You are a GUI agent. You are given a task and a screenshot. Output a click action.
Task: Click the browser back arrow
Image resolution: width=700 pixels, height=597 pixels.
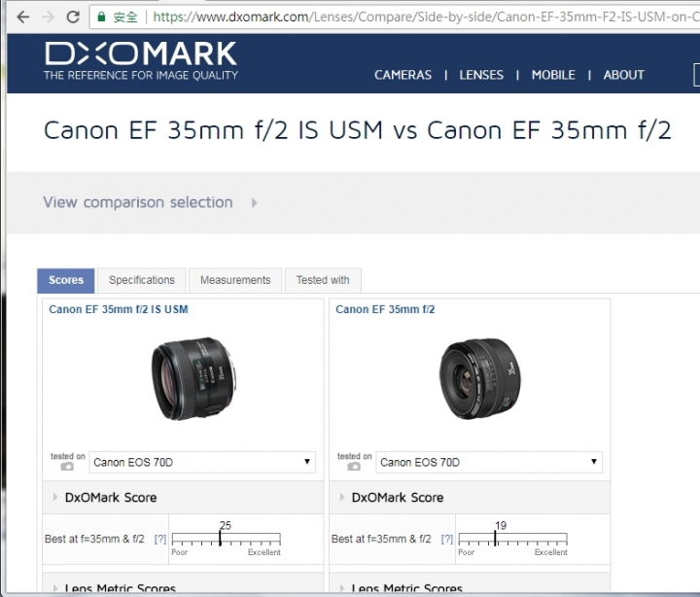(22, 17)
